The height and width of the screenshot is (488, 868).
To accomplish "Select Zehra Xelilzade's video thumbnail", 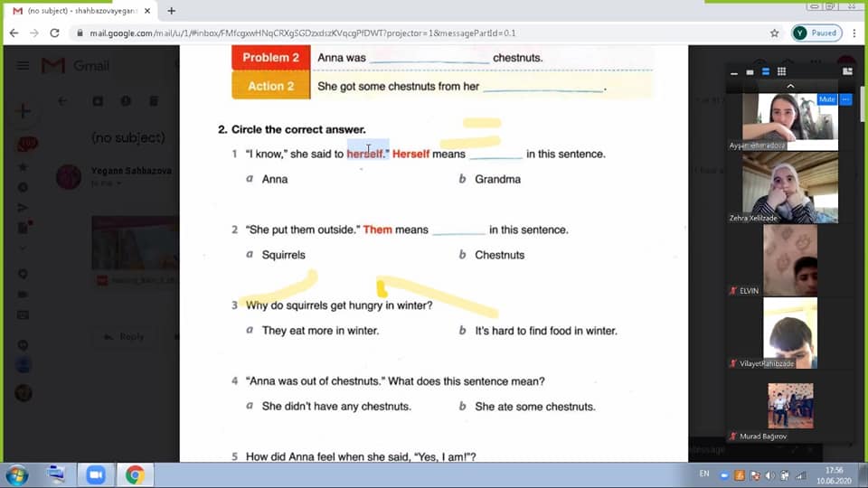I will pos(790,189).
